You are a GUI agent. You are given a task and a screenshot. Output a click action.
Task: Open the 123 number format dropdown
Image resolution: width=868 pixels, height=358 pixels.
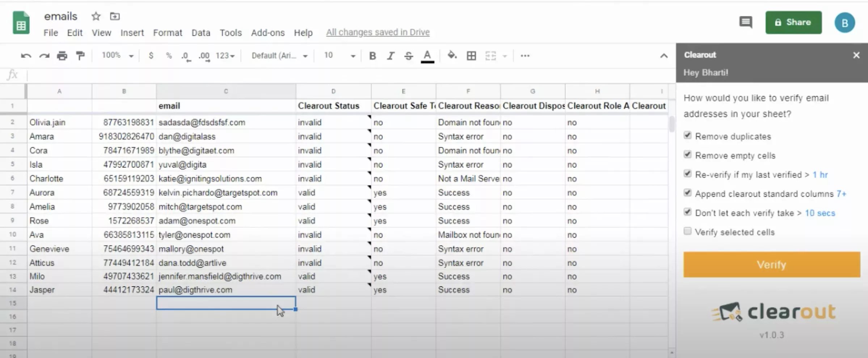[225, 56]
